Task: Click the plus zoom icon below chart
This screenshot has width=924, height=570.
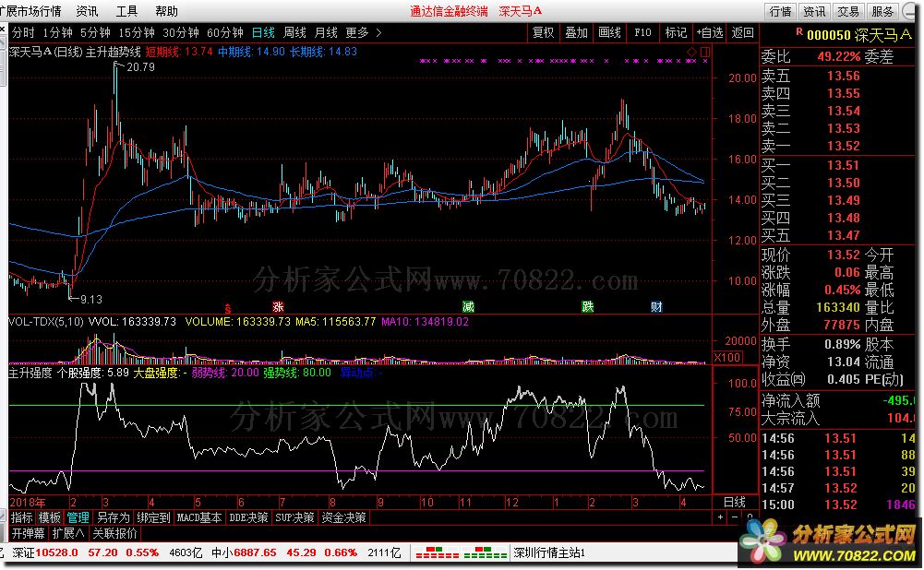Action: tap(720, 517)
